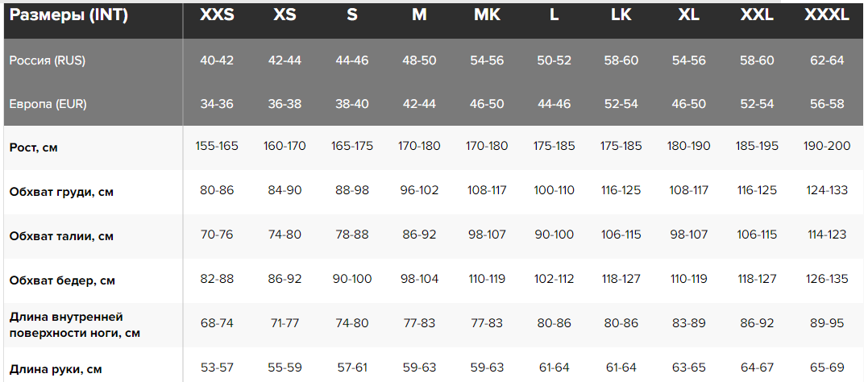868x382 pixels.
Task: Select the LK size header
Action: (621, 15)
